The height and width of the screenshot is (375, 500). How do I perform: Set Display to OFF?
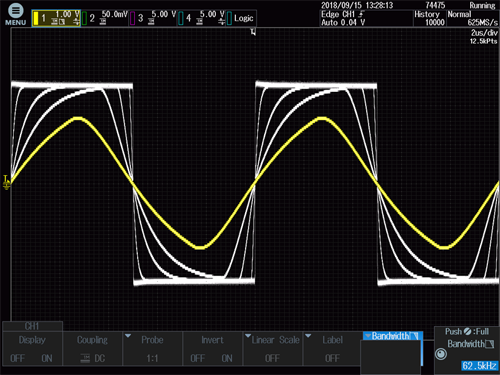tap(17, 358)
